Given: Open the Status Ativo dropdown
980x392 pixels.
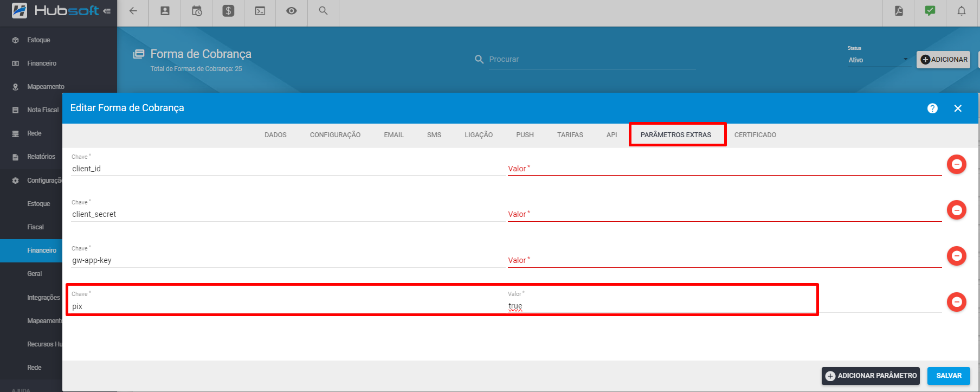Looking at the screenshot, I should tap(878, 60).
